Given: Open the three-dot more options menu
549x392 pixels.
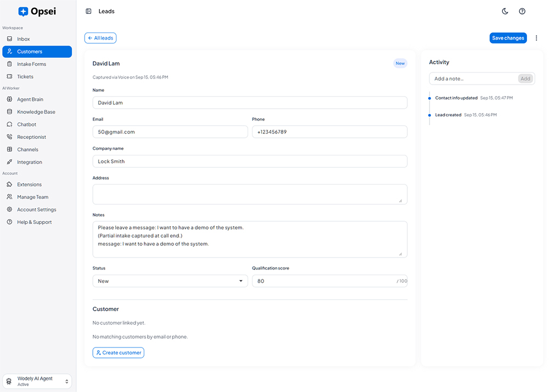Looking at the screenshot, I should 536,38.
